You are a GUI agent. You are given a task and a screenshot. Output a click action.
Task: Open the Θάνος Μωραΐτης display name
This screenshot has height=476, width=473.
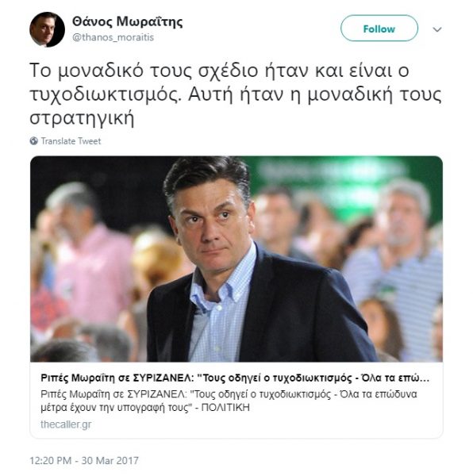128,22
